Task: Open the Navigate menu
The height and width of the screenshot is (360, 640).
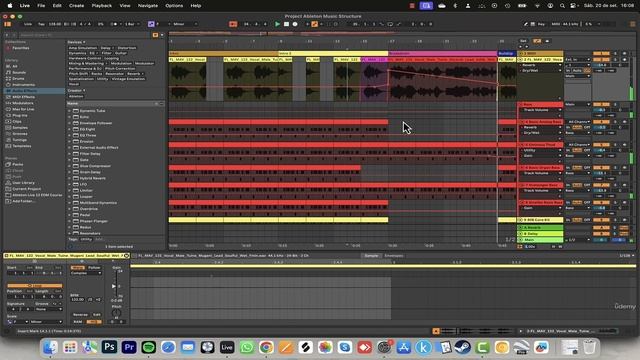Action: click(148, 6)
